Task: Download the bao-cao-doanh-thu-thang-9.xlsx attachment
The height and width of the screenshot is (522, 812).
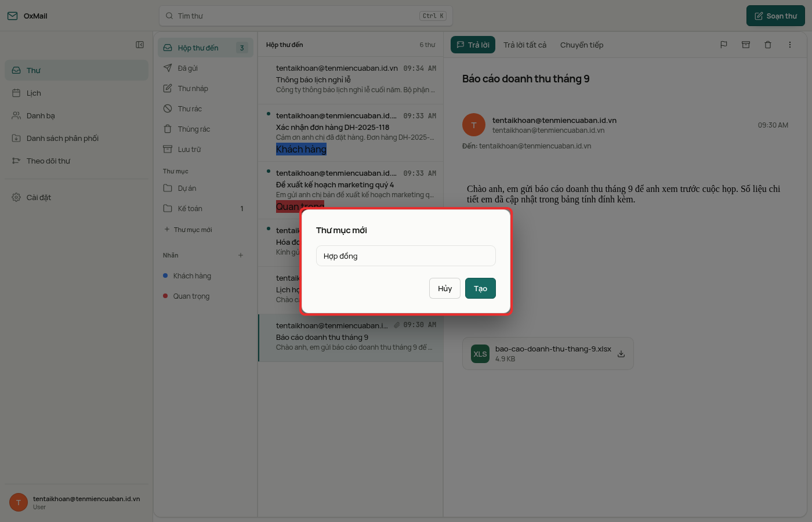Action: 621,354
